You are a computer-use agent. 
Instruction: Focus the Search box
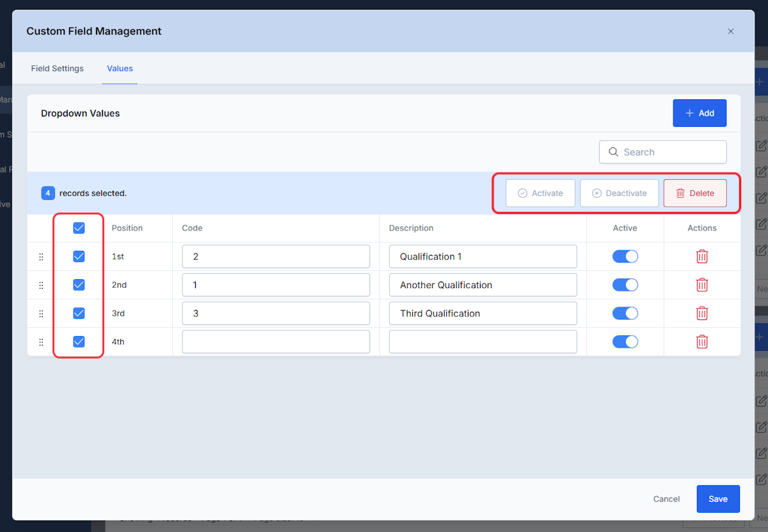point(663,152)
